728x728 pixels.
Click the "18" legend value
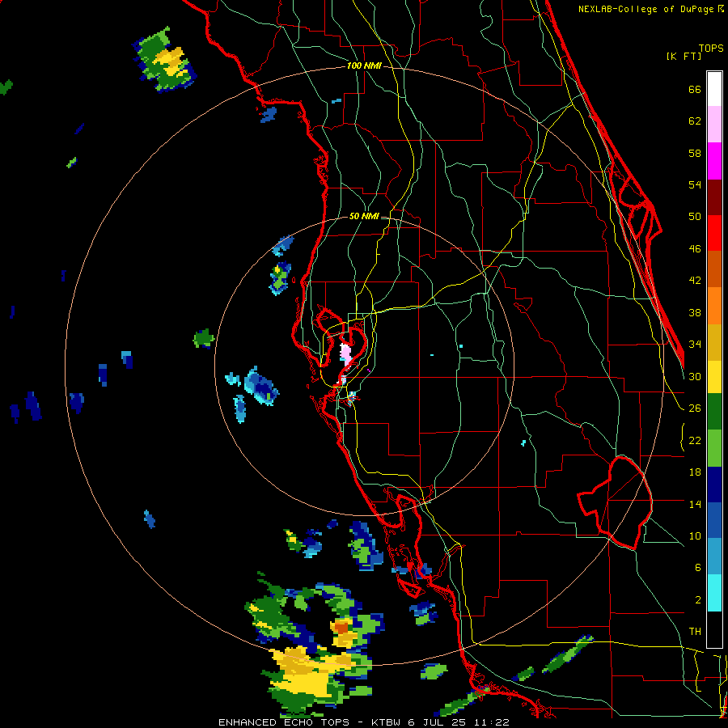(x=695, y=472)
